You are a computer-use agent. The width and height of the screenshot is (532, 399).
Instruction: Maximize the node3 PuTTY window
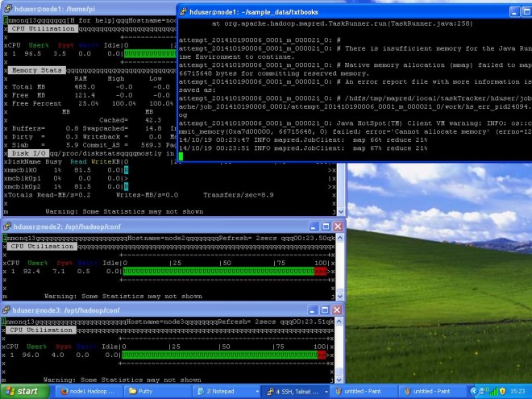(x=325, y=310)
